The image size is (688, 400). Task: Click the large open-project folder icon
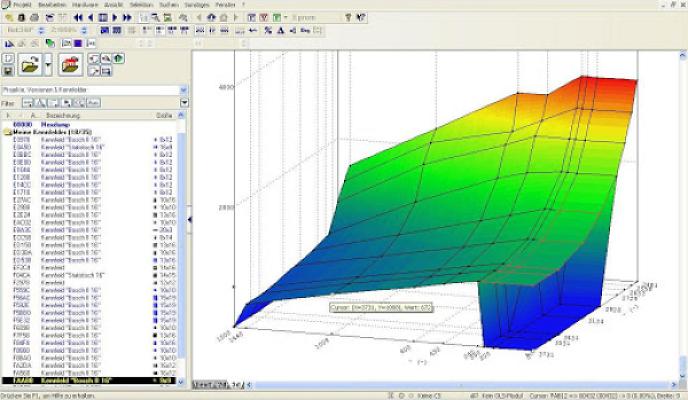(32, 65)
